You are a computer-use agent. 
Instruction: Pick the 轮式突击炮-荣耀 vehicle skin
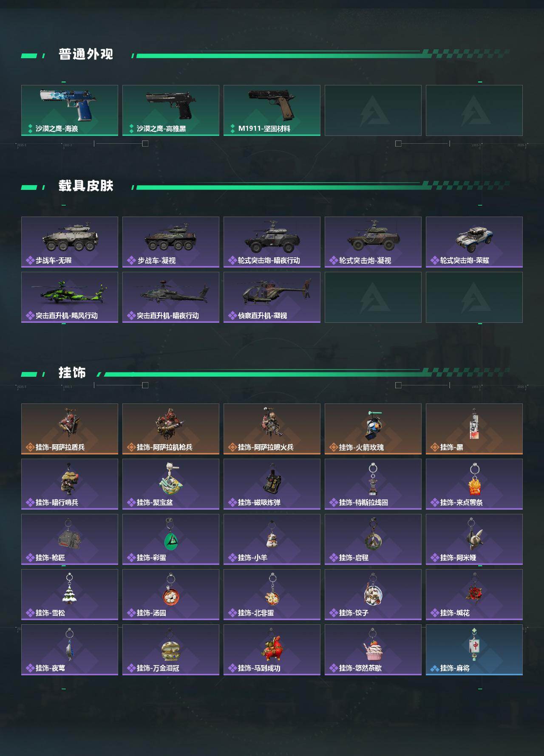[474, 242]
